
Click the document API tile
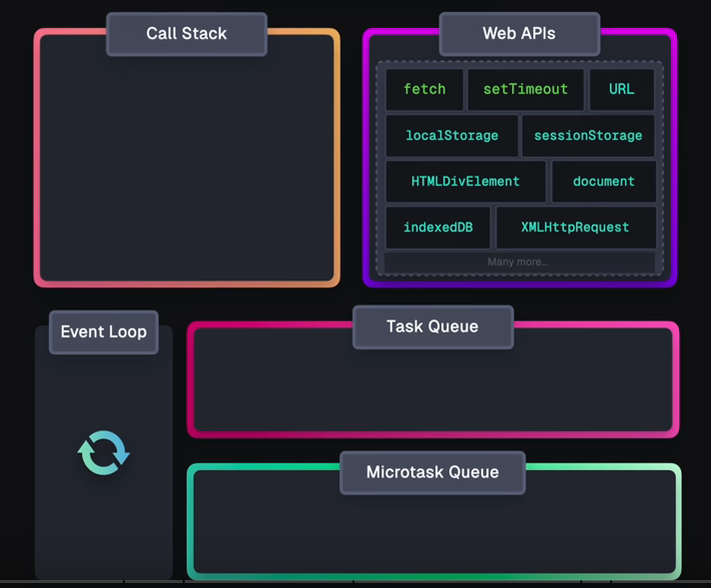click(603, 182)
